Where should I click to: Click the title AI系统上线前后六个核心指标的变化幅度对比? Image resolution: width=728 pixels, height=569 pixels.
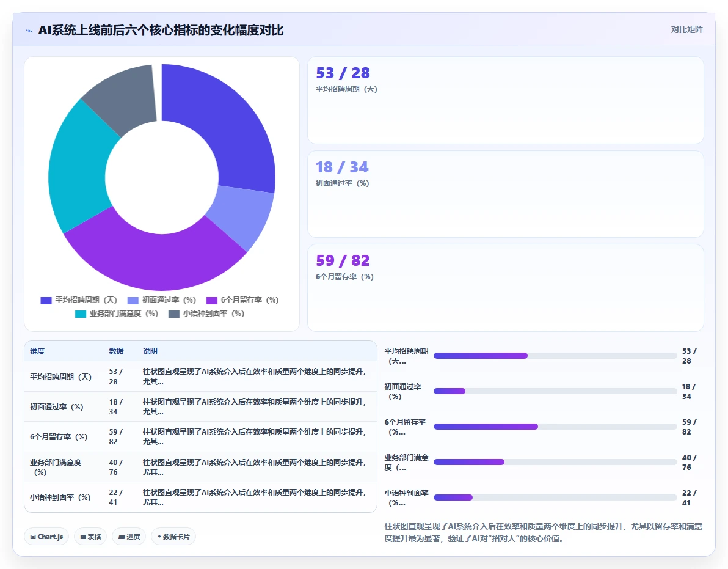pyautogui.click(x=161, y=30)
